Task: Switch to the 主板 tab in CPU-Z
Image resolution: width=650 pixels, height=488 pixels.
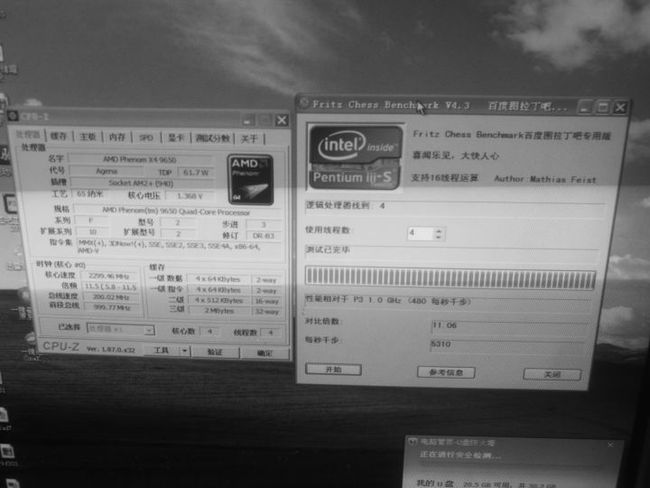Action: tap(87, 136)
